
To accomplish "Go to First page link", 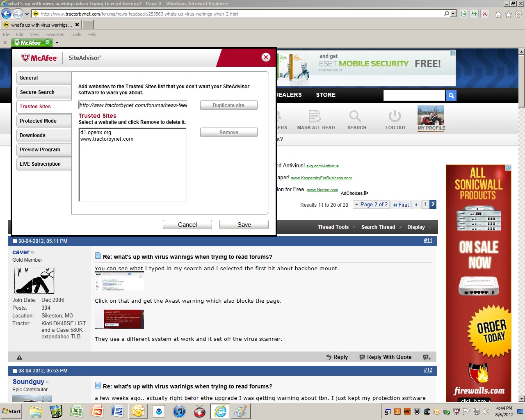I will click(401, 205).
